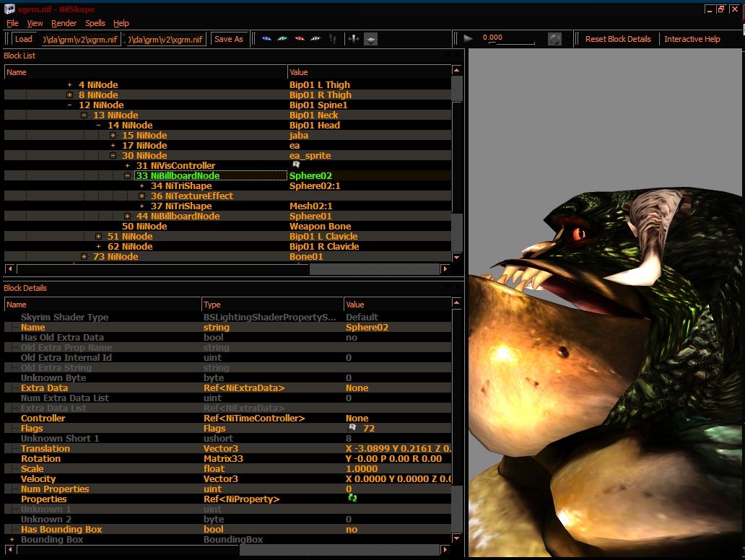Click the Block List Name column header
The image size is (745, 560).
146,72
